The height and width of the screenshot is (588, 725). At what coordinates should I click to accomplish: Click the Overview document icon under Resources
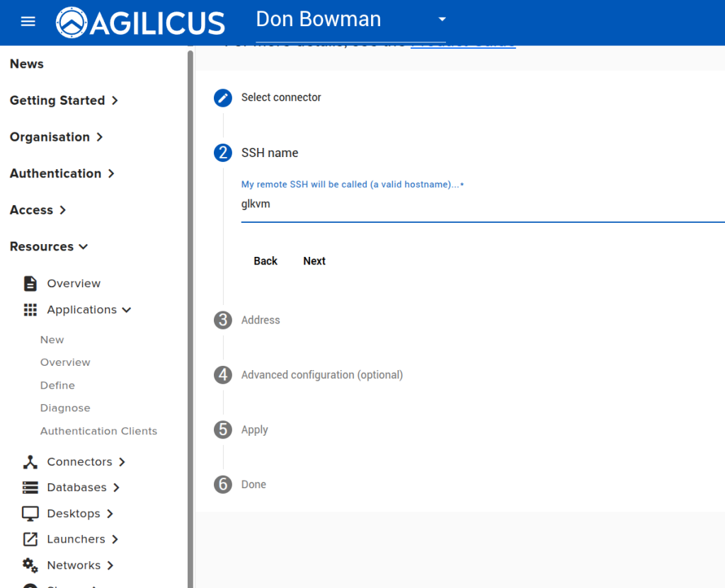click(30, 284)
